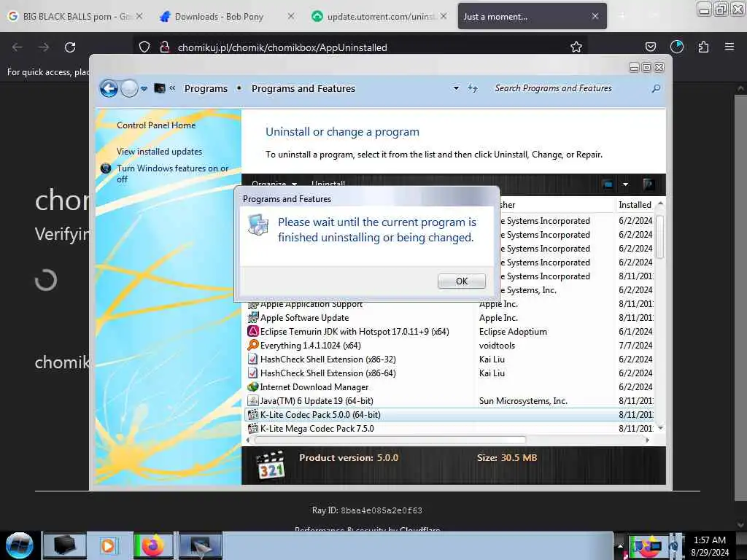Select Java(TM) 6 Update 19 (64-bit) entry
747x560 pixels.
(450, 400)
